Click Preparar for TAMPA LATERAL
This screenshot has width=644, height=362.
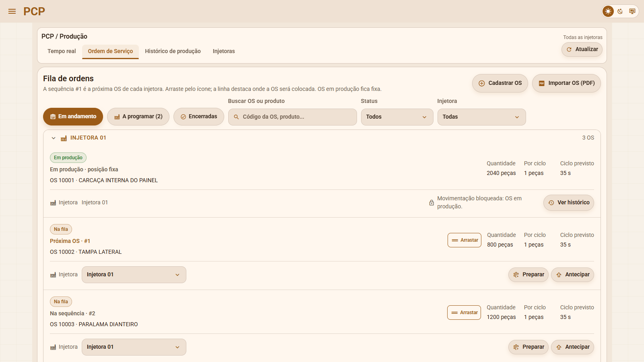pyautogui.click(x=528, y=275)
